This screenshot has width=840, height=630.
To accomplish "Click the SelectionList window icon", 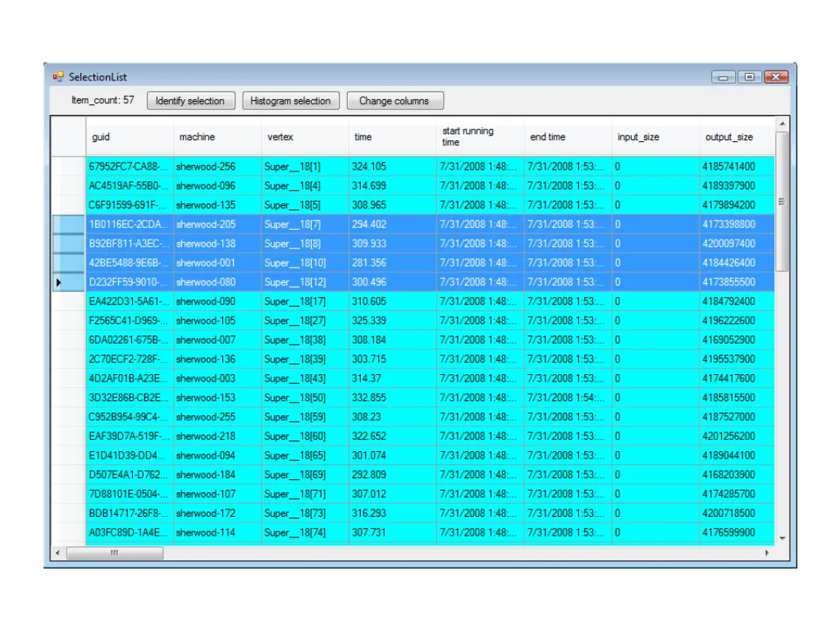I will point(58,76).
